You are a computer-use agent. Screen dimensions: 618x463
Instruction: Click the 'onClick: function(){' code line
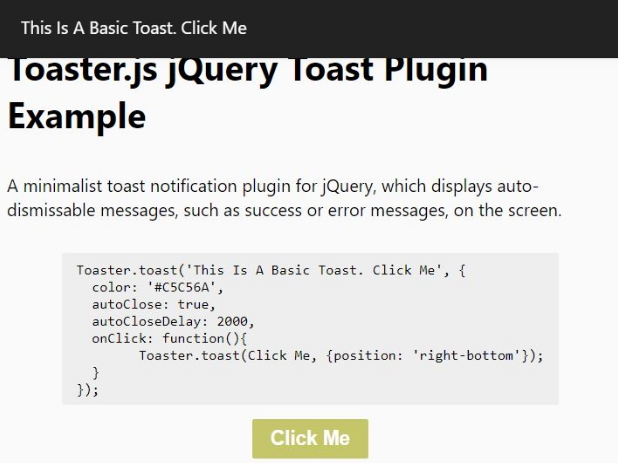point(169,338)
